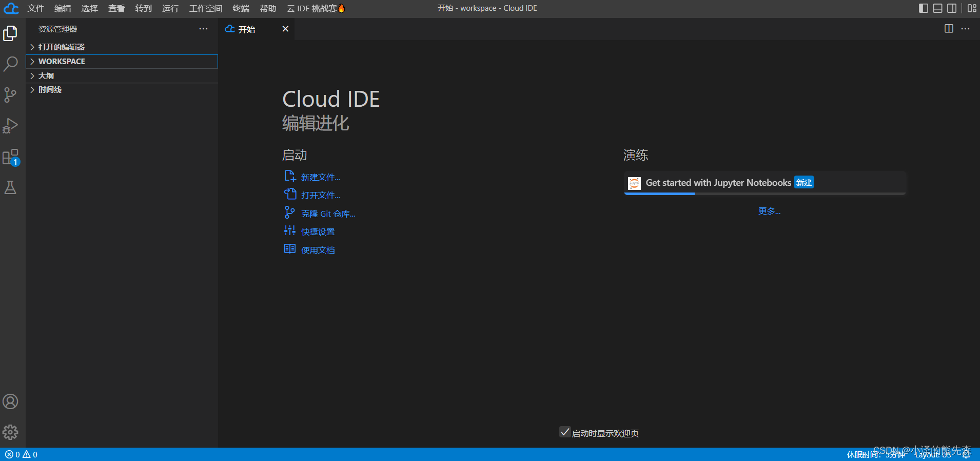This screenshot has width=980, height=461.
Task: Open explorer more actions ellipsis
Action: coord(203,29)
